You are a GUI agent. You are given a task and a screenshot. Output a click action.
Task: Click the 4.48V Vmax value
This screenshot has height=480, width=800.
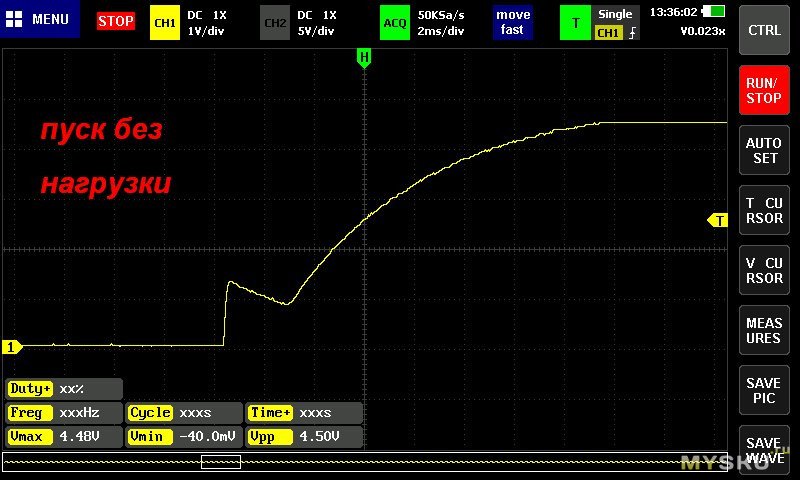pyautogui.click(x=79, y=437)
